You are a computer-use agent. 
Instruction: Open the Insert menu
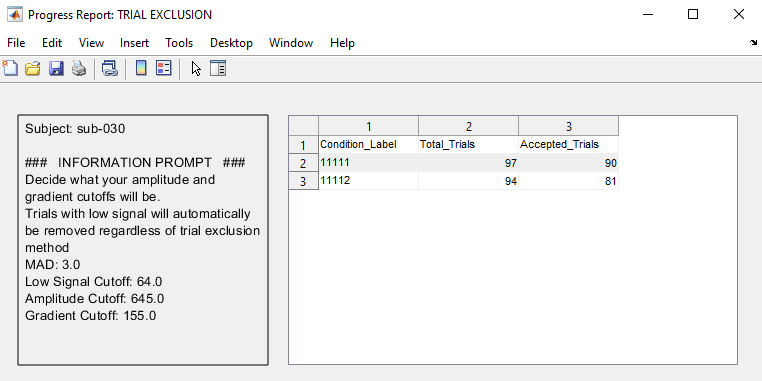135,43
